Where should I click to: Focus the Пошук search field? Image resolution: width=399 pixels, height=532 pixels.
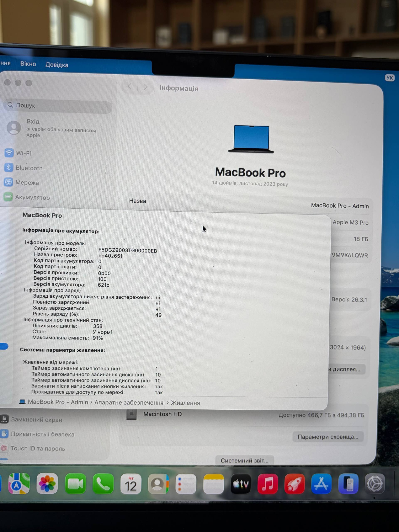point(58,106)
